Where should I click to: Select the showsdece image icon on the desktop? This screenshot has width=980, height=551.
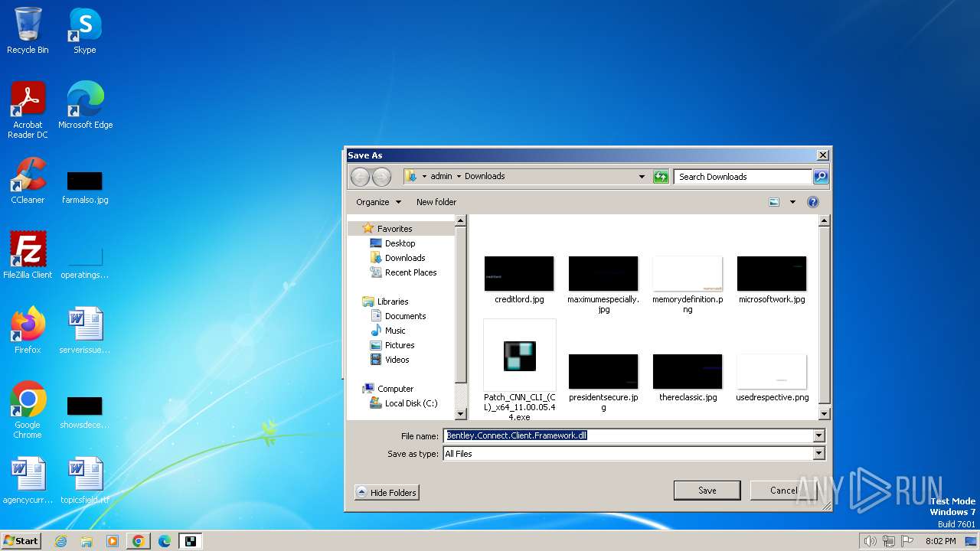coord(85,412)
